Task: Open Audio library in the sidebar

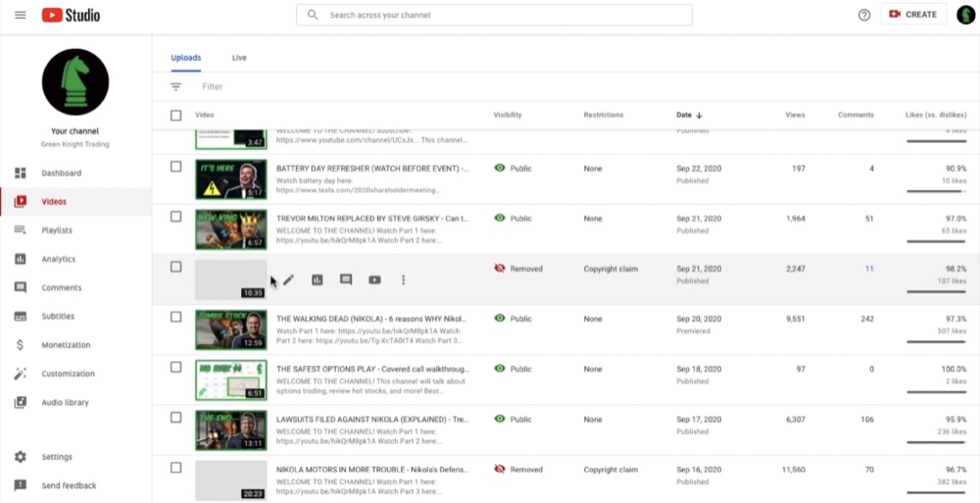Action: click(75, 403)
